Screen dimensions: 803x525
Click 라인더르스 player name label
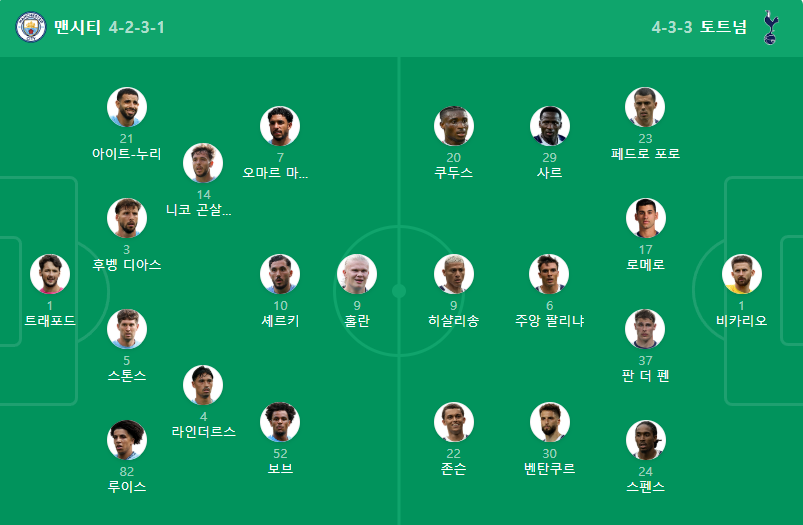[203, 432]
